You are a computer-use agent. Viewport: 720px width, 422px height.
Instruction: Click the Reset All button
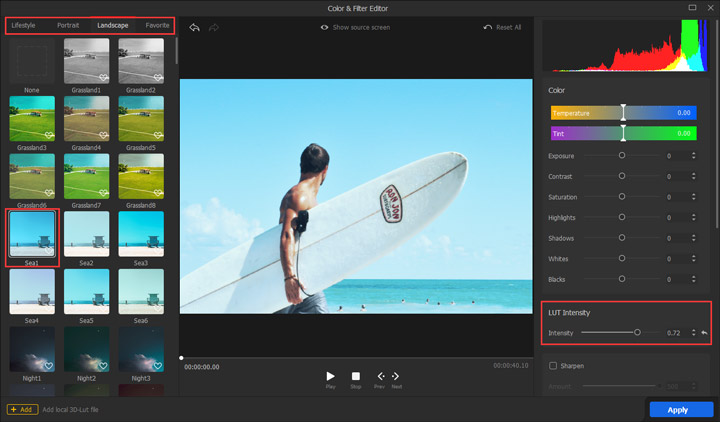pos(502,27)
